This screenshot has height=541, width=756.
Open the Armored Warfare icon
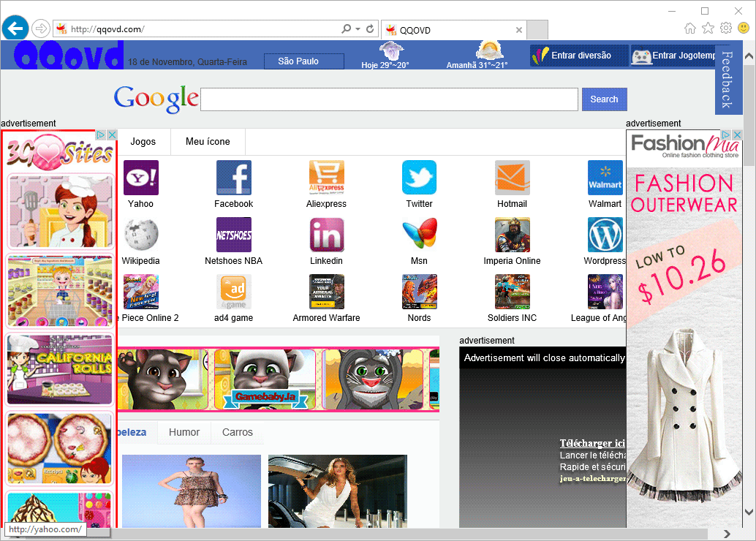(326, 292)
